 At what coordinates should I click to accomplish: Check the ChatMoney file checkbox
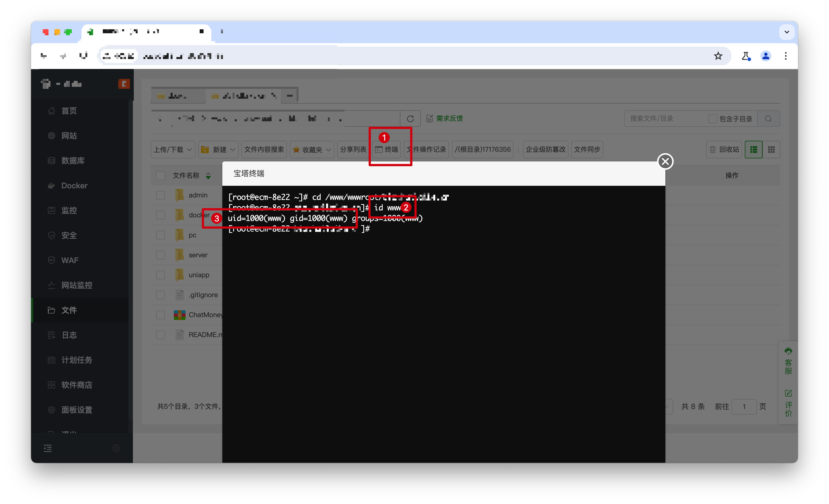161,315
